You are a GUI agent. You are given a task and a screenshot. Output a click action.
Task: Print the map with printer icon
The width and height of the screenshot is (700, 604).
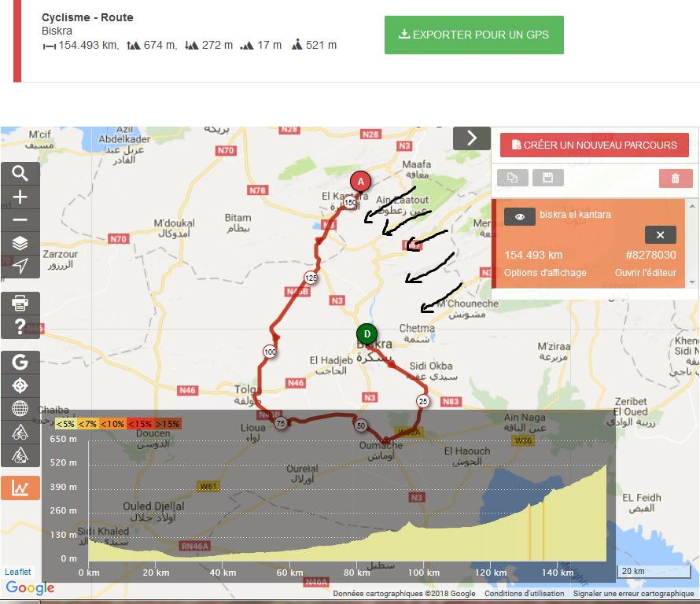(x=20, y=303)
